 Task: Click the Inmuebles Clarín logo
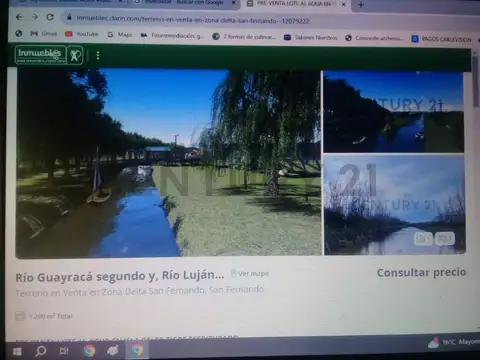(x=40, y=55)
